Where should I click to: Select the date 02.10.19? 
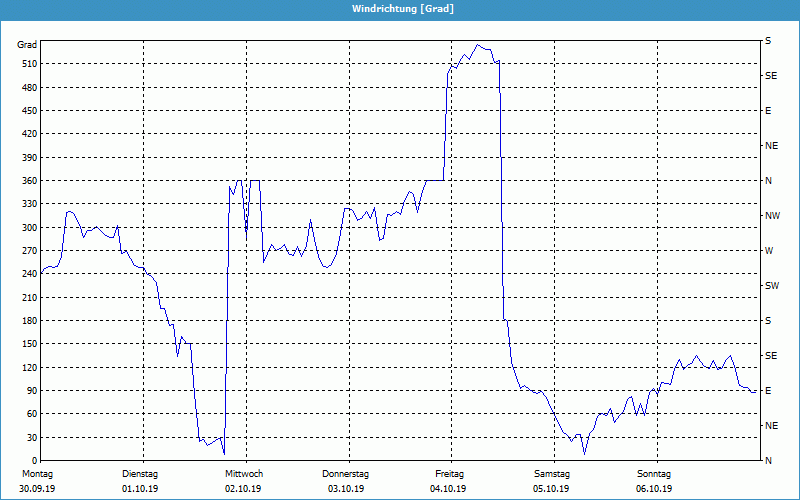[x=243, y=489]
